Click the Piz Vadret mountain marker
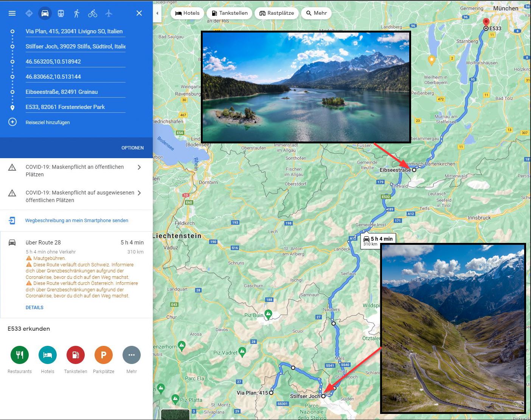This screenshot has height=420, width=531. pyautogui.click(x=242, y=352)
